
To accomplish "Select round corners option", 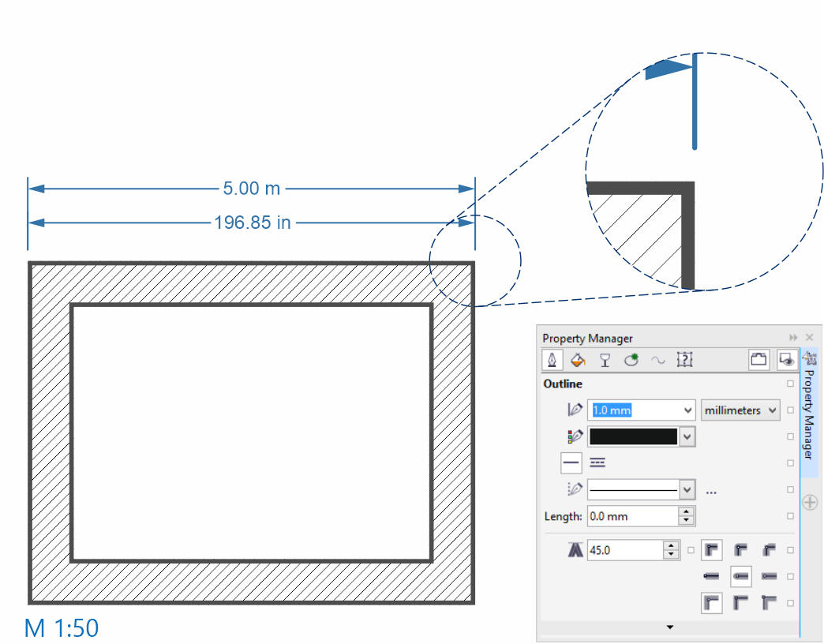I will click(x=741, y=550).
